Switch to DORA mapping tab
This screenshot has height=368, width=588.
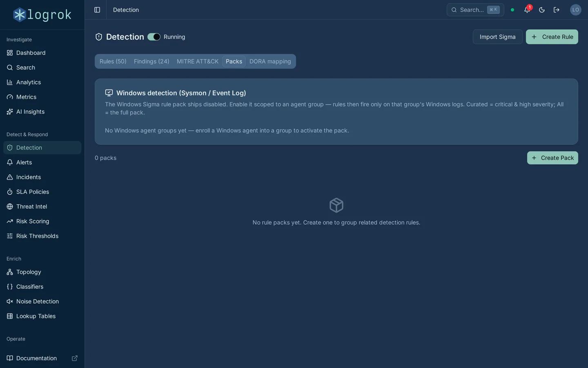click(x=270, y=61)
